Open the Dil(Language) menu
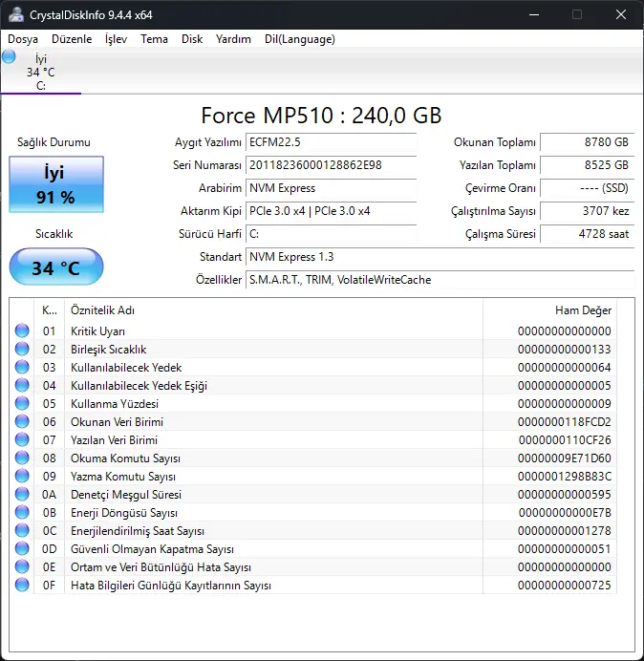644x661 pixels. tap(300, 39)
